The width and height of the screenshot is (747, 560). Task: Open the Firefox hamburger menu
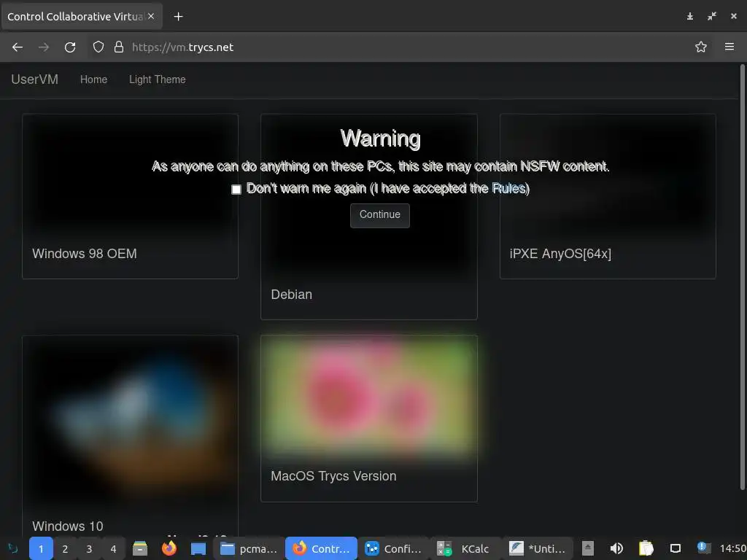click(729, 47)
